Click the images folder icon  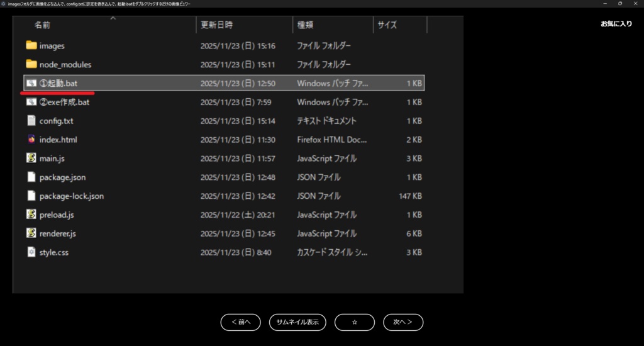[x=31, y=45]
